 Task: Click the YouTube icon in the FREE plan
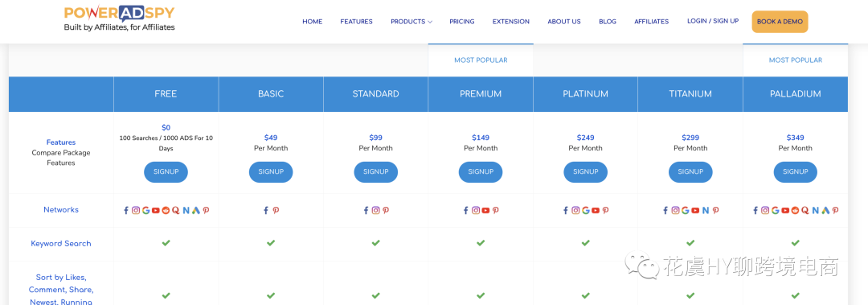(x=156, y=210)
